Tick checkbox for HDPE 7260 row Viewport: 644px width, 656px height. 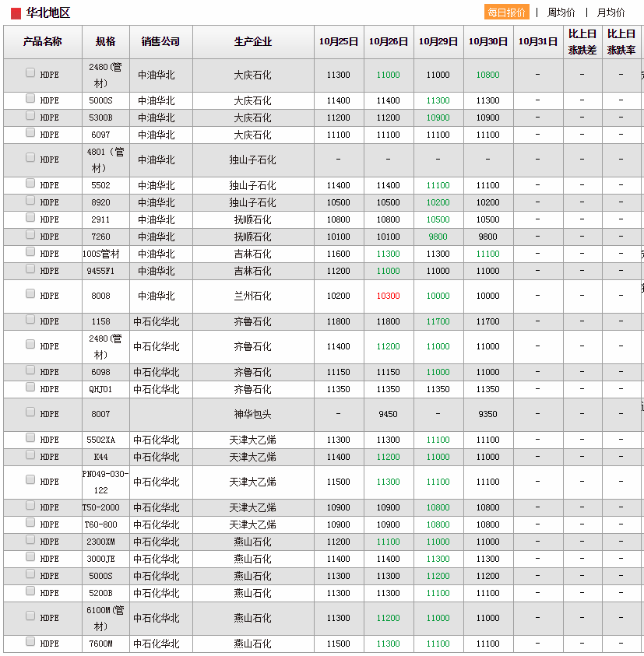[30, 235]
